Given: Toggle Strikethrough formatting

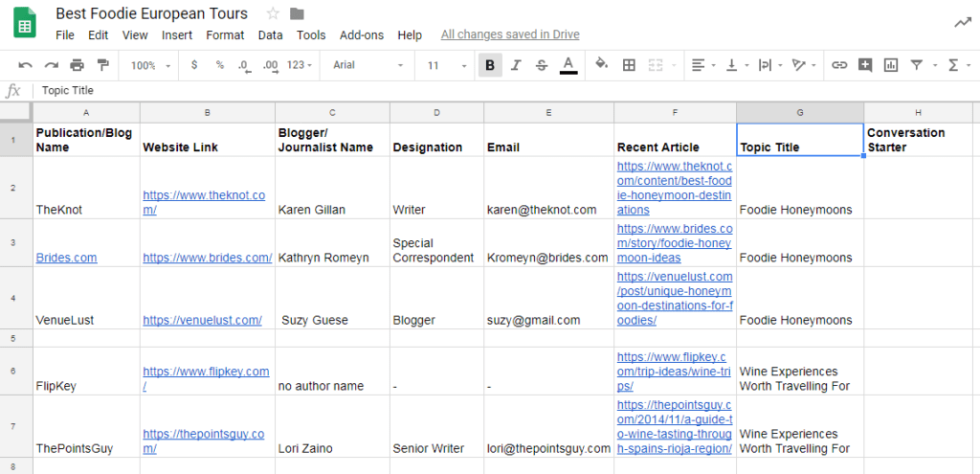Looking at the screenshot, I should click(x=542, y=65).
